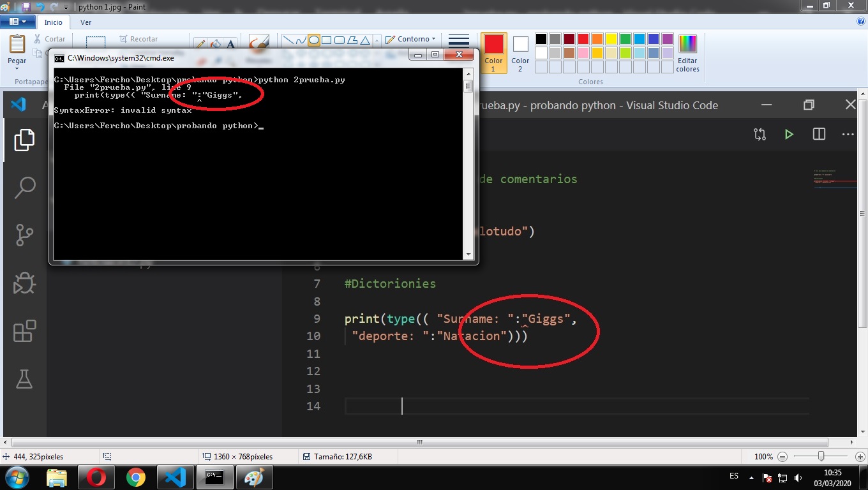Image resolution: width=868 pixels, height=490 pixels.
Task: Pick the Triangle shape
Action: point(366,40)
